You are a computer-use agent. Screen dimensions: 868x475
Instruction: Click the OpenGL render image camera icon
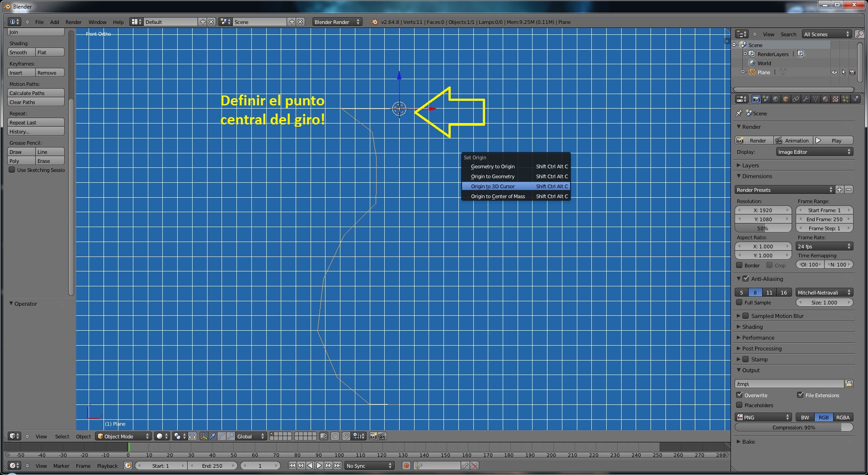pos(373,436)
